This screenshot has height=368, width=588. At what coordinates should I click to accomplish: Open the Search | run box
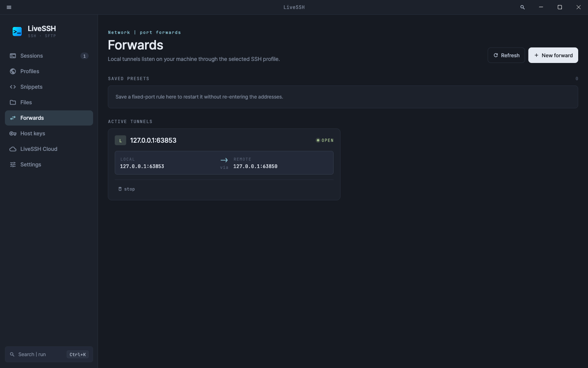[x=49, y=355]
